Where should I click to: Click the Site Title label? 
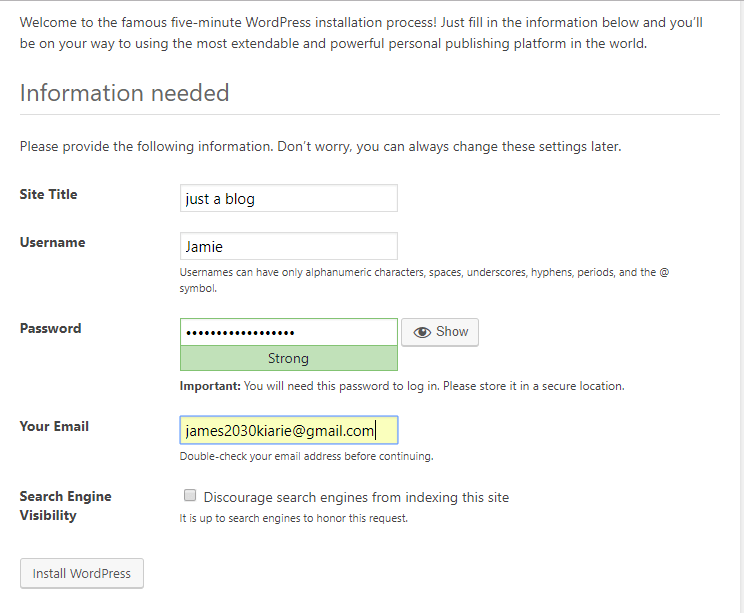click(48, 195)
